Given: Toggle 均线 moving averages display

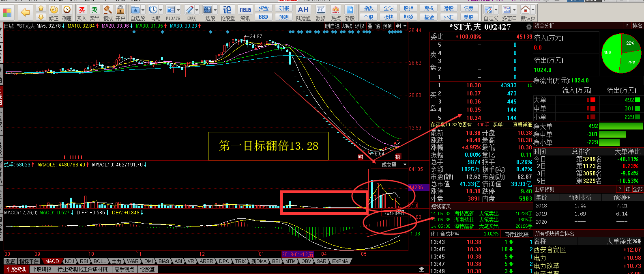Looking at the screenshot, I should [347, 26].
